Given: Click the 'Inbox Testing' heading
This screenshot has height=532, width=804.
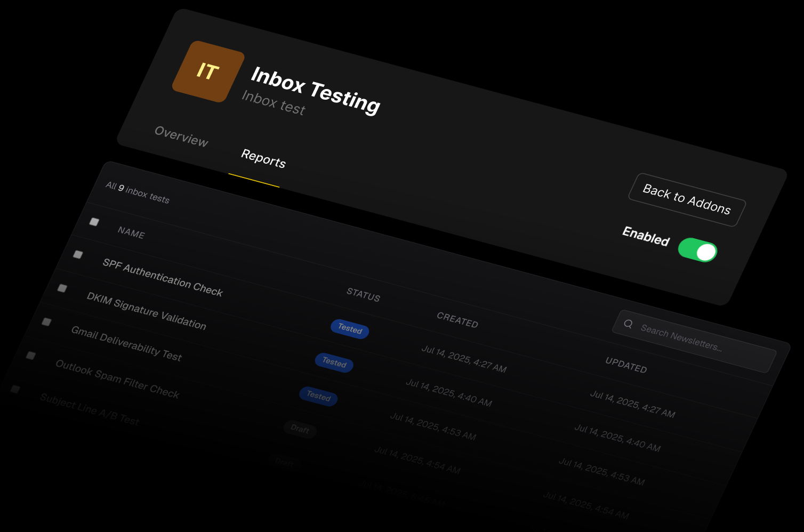Looking at the screenshot, I should click(x=316, y=90).
